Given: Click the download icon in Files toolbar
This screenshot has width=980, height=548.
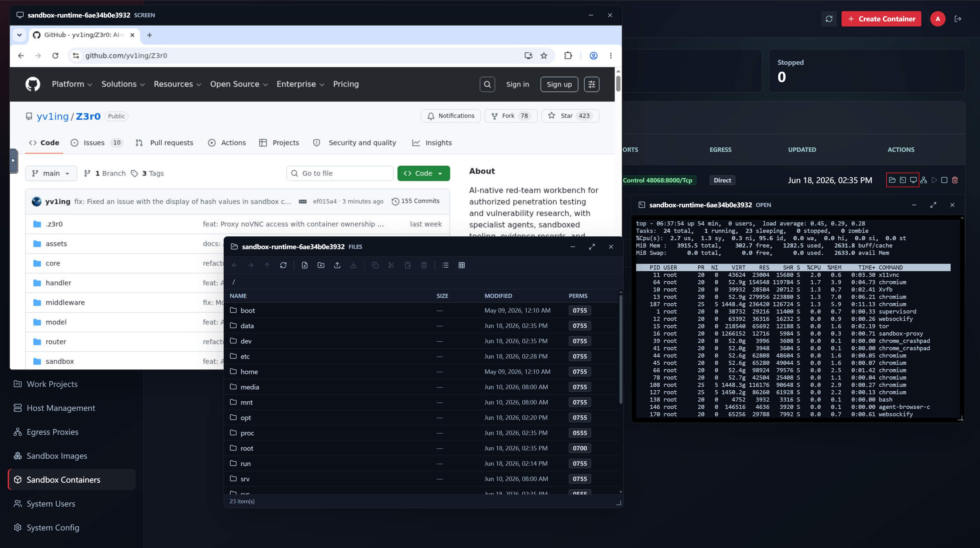Looking at the screenshot, I should click(354, 265).
